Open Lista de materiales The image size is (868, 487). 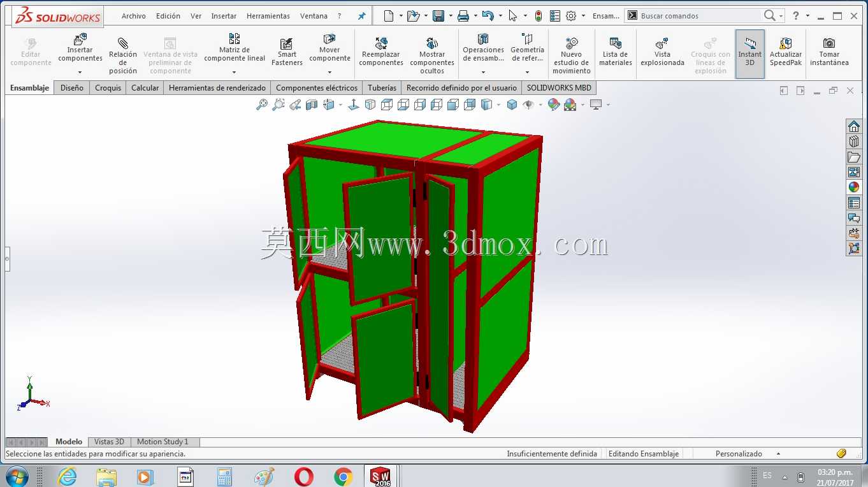[x=616, y=52]
